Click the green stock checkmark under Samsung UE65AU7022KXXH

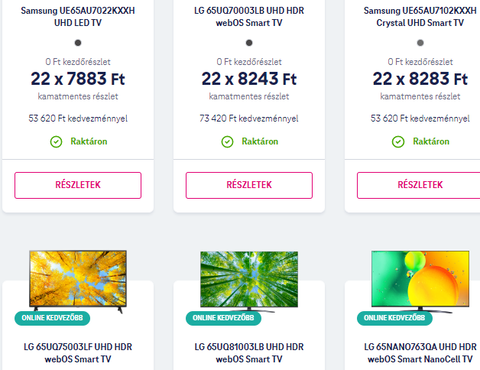[x=56, y=142]
